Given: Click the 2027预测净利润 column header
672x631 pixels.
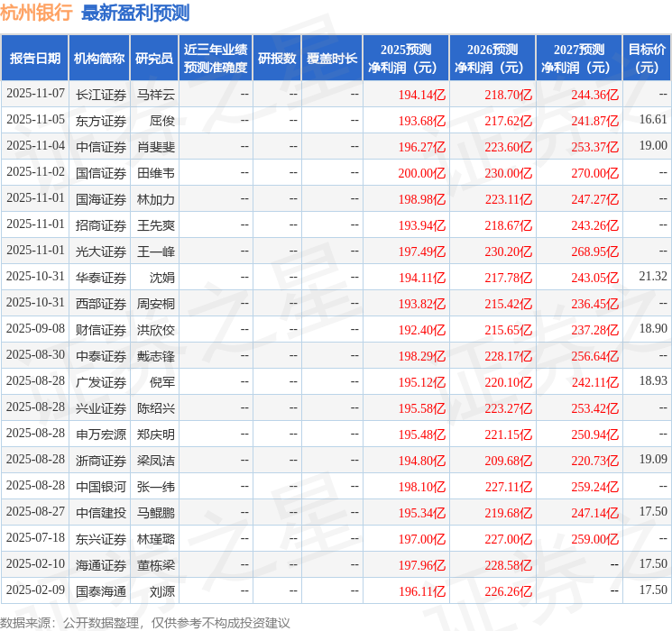Looking at the screenshot, I should pyautogui.click(x=579, y=58).
